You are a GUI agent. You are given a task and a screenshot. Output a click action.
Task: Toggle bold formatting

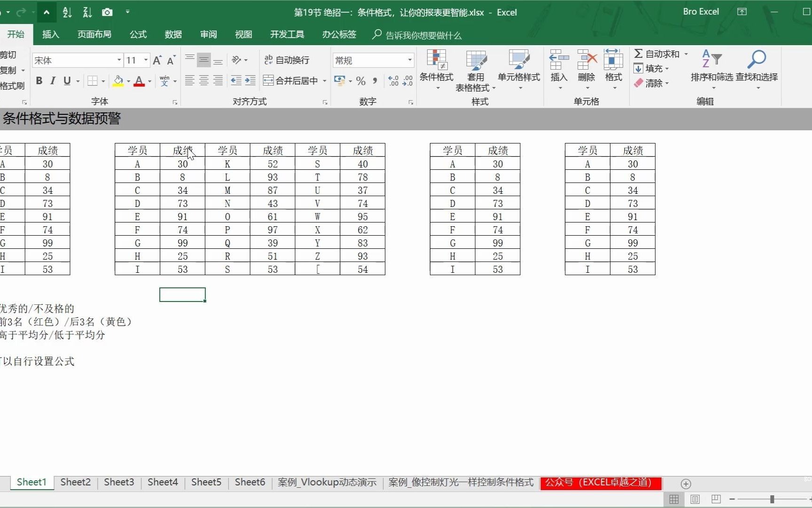click(39, 80)
